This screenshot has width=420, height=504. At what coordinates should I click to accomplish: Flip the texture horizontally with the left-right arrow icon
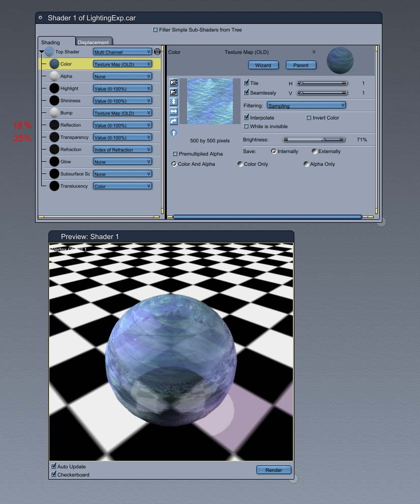[173, 111]
